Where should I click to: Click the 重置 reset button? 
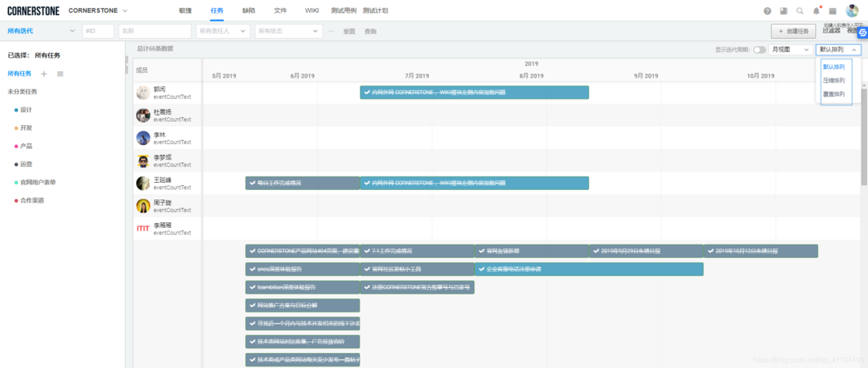pyautogui.click(x=349, y=31)
